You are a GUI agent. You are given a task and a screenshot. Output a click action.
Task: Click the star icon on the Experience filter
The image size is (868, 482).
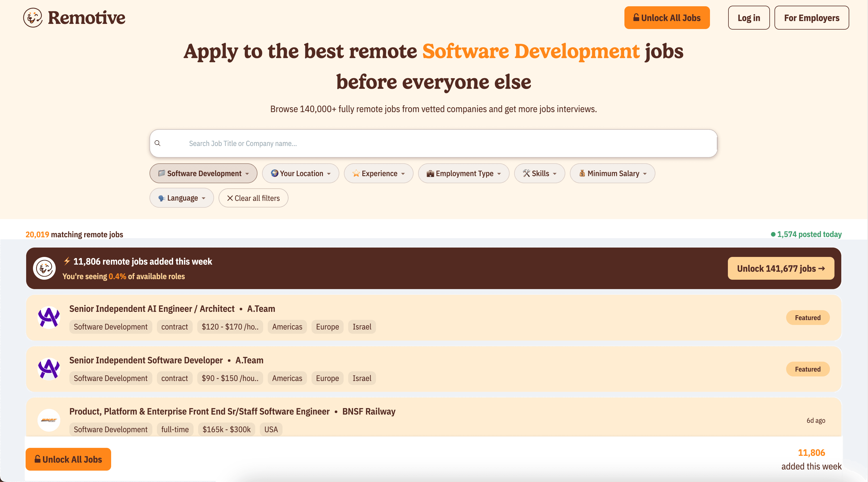click(356, 173)
